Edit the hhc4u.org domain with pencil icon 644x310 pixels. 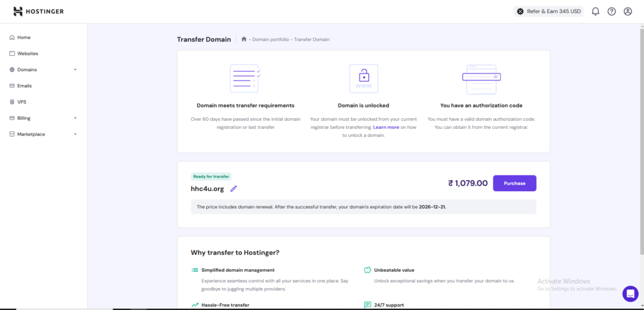(234, 189)
